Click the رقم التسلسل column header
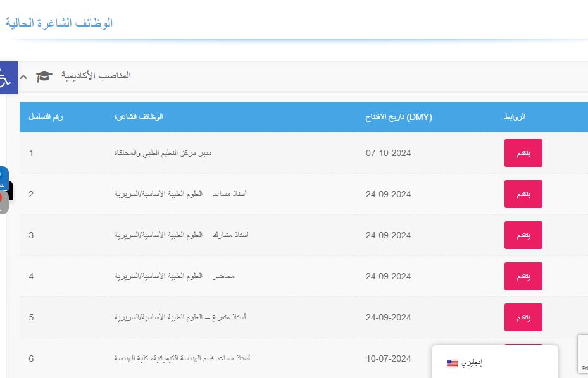 coord(46,117)
